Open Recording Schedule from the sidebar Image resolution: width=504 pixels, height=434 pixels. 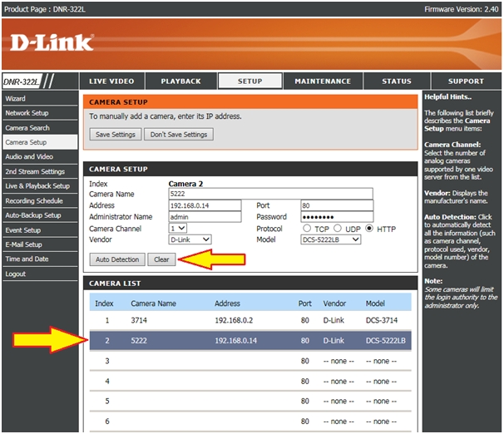tap(34, 200)
